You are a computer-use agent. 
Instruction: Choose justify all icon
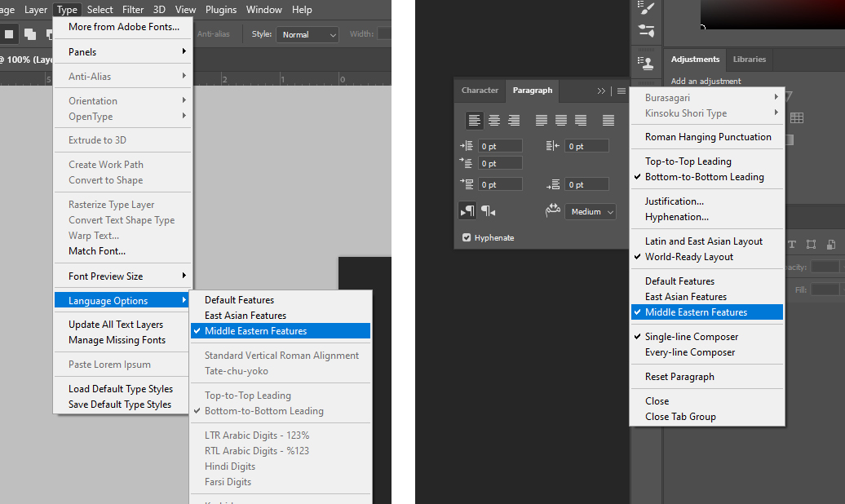(608, 120)
